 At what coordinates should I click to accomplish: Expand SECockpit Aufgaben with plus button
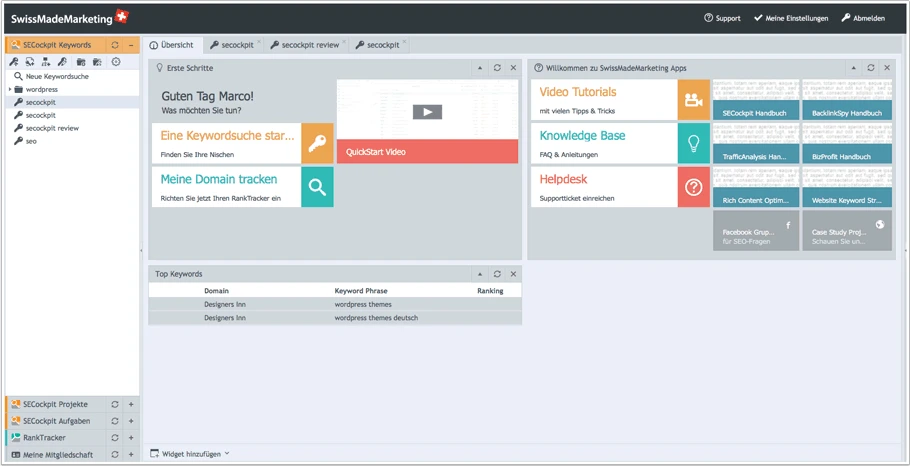click(x=131, y=421)
